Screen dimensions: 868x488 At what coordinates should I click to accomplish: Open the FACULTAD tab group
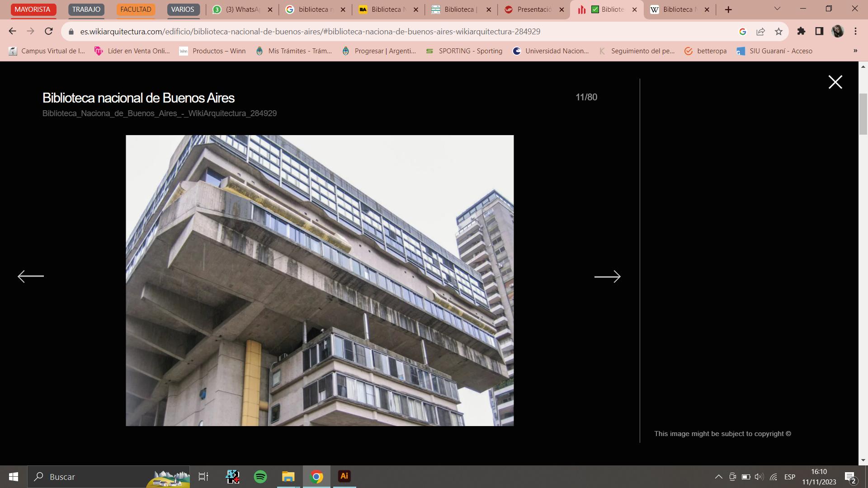click(136, 9)
